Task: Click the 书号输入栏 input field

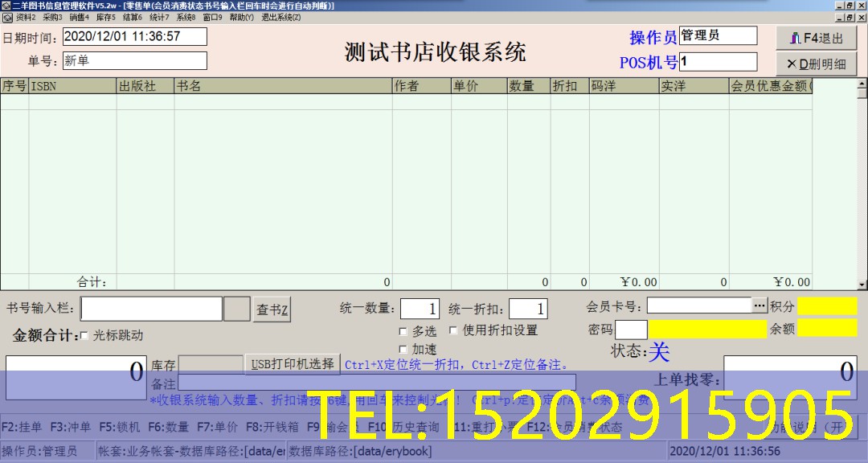Action: click(151, 309)
